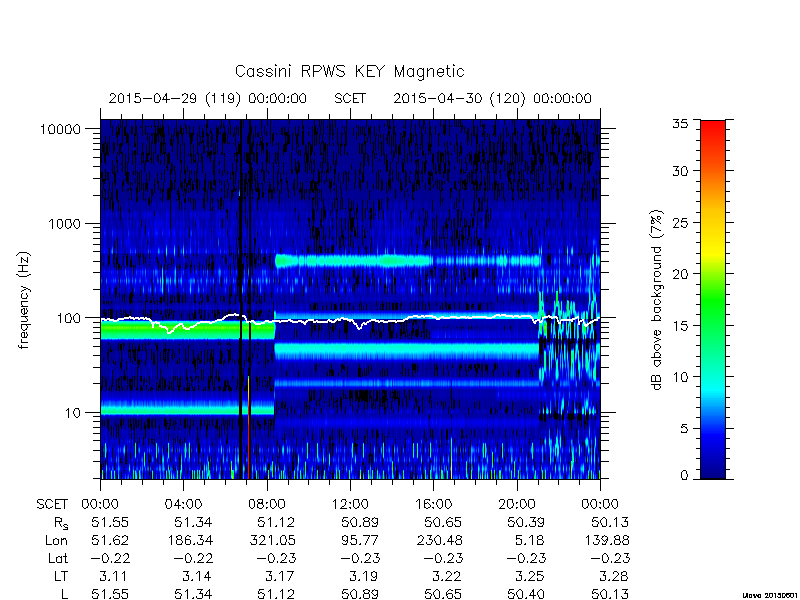The height and width of the screenshot is (600, 800).
Task: Select 51.12 in the Rs row
Action: (277, 522)
